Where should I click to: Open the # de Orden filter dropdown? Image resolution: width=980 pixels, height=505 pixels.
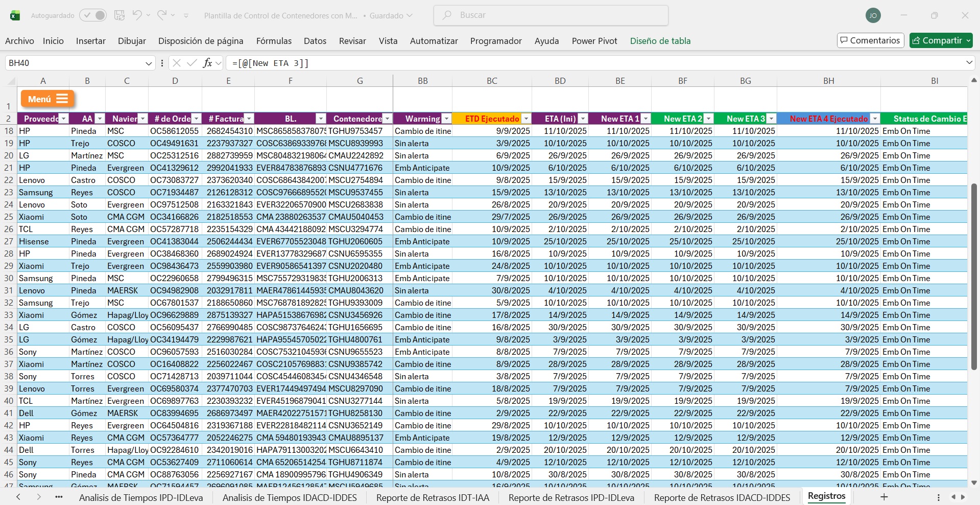196,119
